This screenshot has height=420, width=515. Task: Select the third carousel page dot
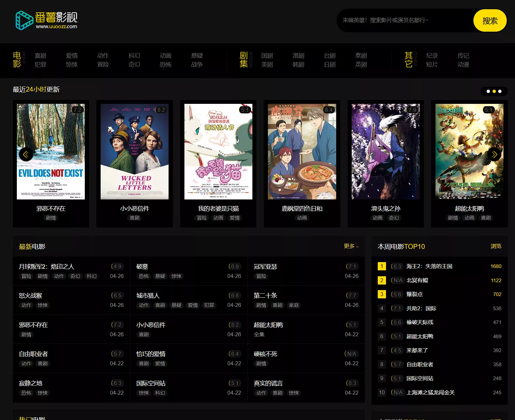500,91
